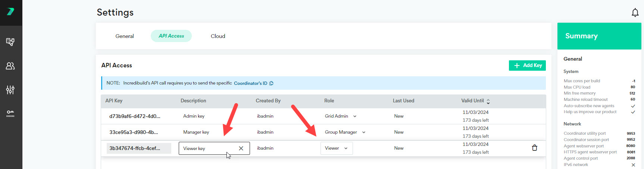Open the Viewer role dropdown
Image resolution: width=644 pixels, height=169 pixels.
(x=336, y=148)
